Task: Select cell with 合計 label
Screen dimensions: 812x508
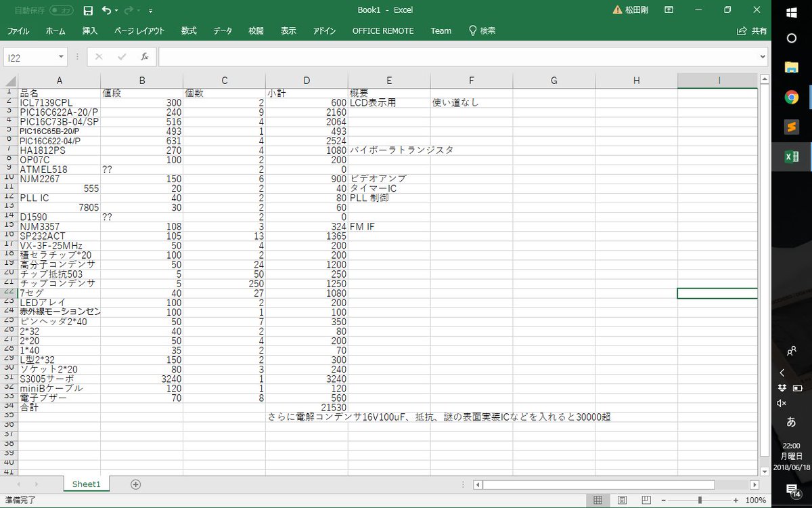Action: pos(60,408)
